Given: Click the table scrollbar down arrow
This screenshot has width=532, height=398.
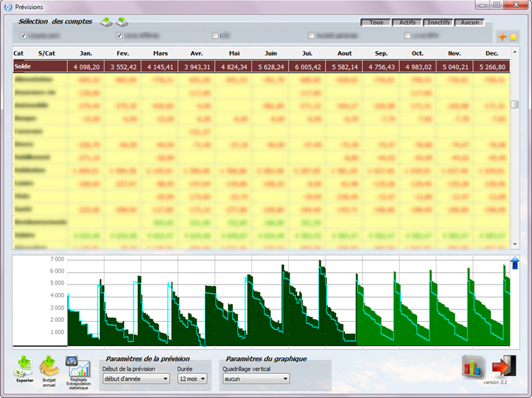Looking at the screenshot, I should pos(515,244).
